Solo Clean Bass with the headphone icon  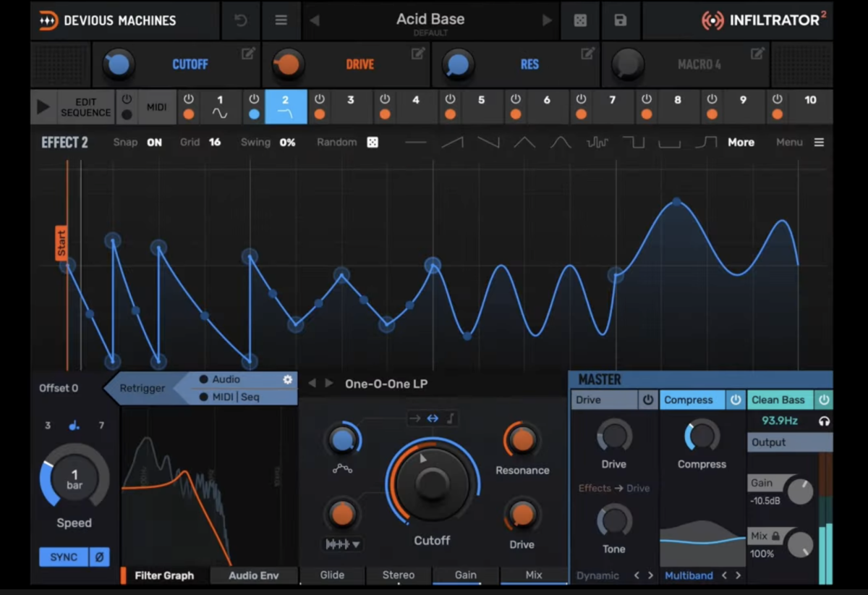(824, 421)
